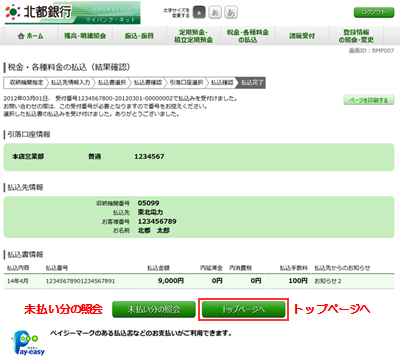This screenshot has width=400, height=363.
Task: Click the 払込確認 step
Action: (222, 83)
